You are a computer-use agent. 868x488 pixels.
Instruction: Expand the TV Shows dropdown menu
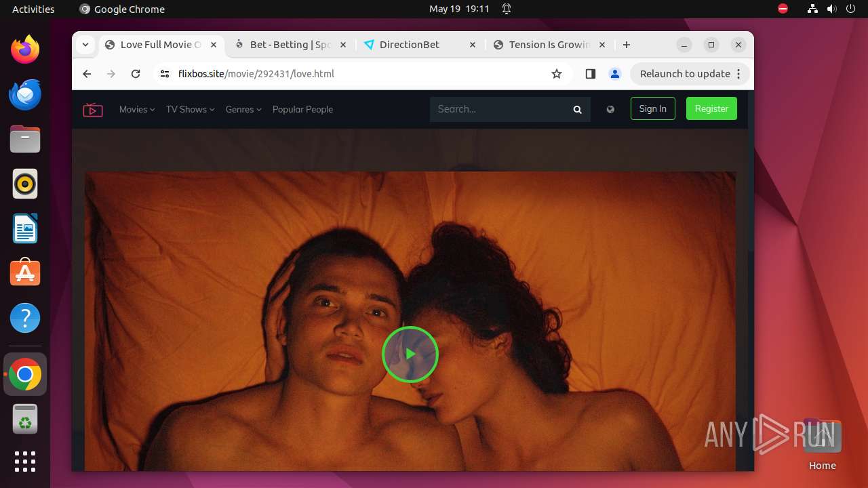[190, 109]
